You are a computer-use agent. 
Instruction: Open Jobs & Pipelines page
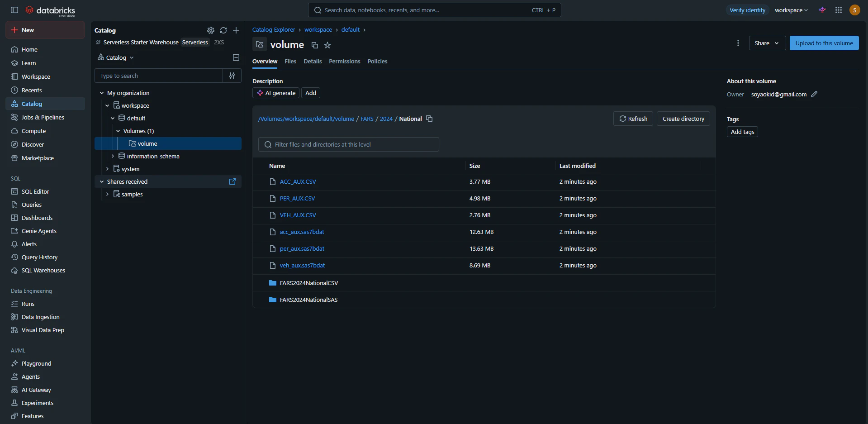(x=45, y=117)
